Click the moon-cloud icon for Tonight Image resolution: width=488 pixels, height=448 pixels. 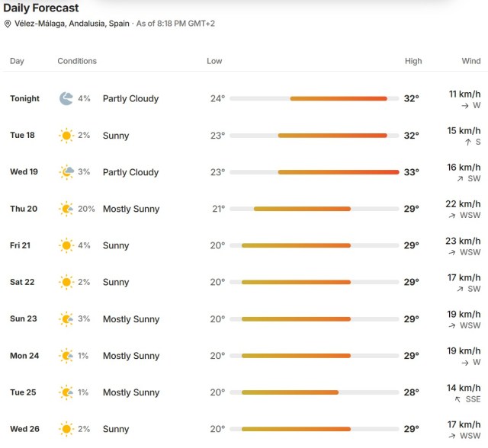point(66,98)
